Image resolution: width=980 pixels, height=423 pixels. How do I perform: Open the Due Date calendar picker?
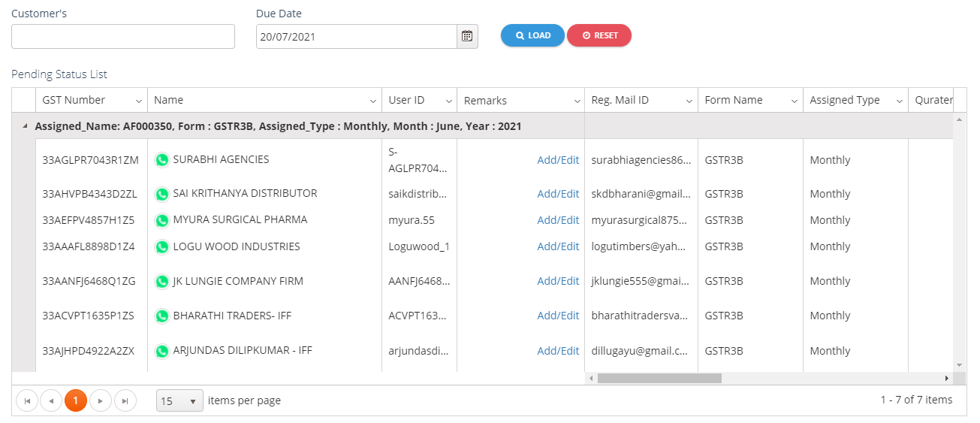pos(467,36)
